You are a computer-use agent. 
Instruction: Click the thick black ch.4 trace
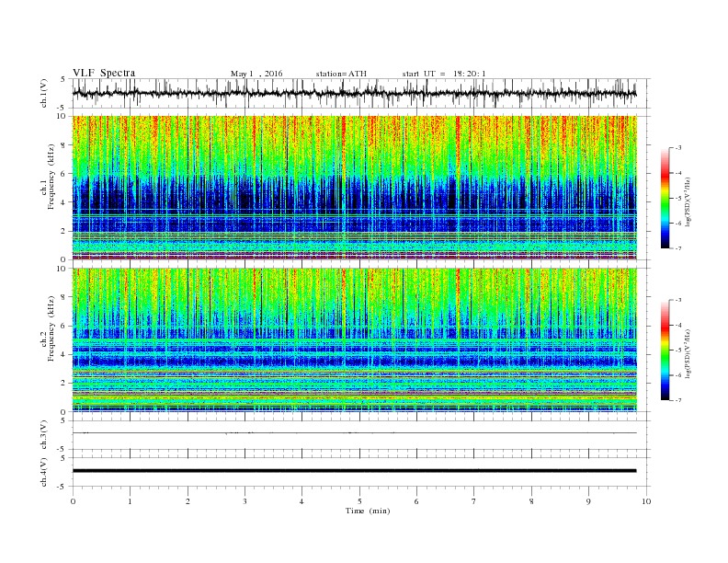[x=354, y=471]
